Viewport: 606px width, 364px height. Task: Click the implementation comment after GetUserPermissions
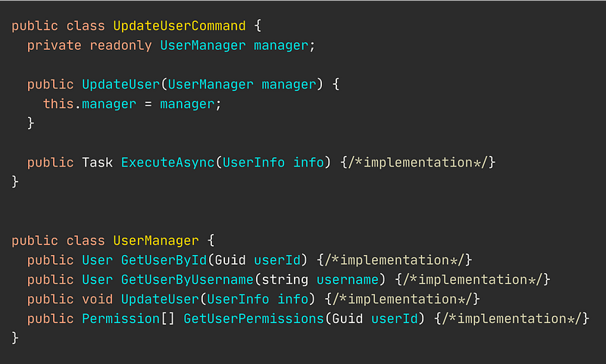tap(512, 319)
